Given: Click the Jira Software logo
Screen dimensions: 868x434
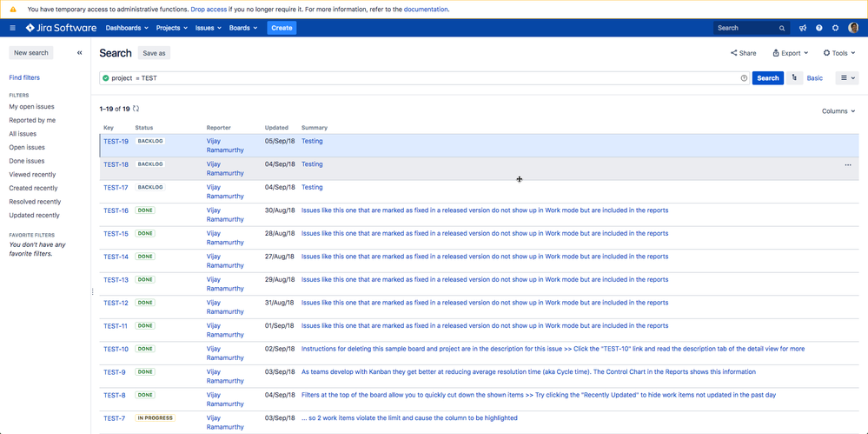Looking at the screenshot, I should pyautogui.click(x=61, y=28).
